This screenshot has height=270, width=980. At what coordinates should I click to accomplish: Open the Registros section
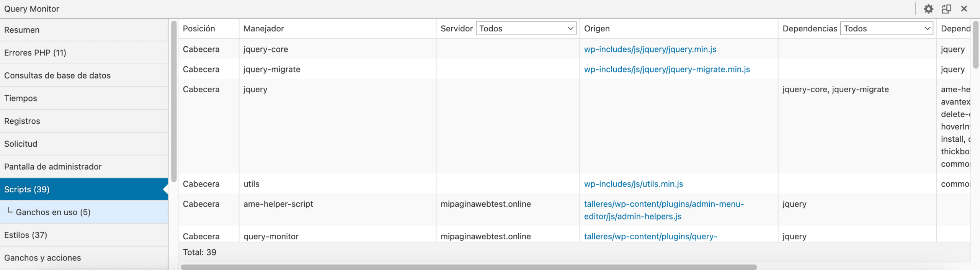point(22,121)
